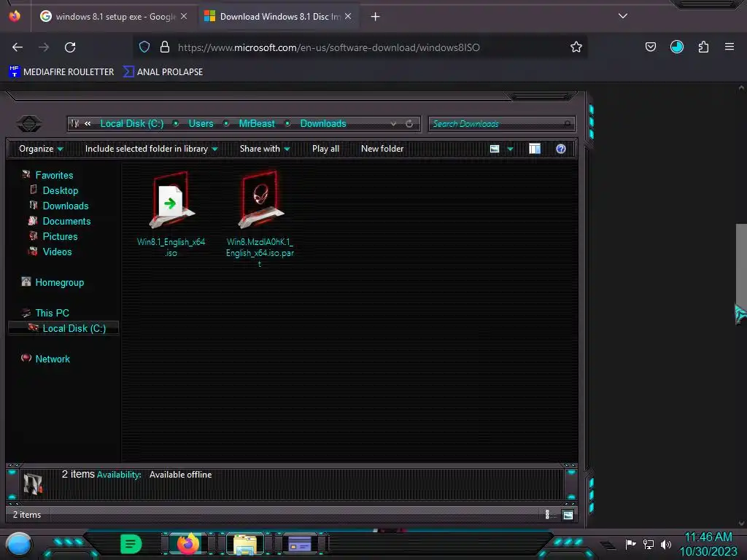Open Documents in the sidebar

click(x=66, y=221)
